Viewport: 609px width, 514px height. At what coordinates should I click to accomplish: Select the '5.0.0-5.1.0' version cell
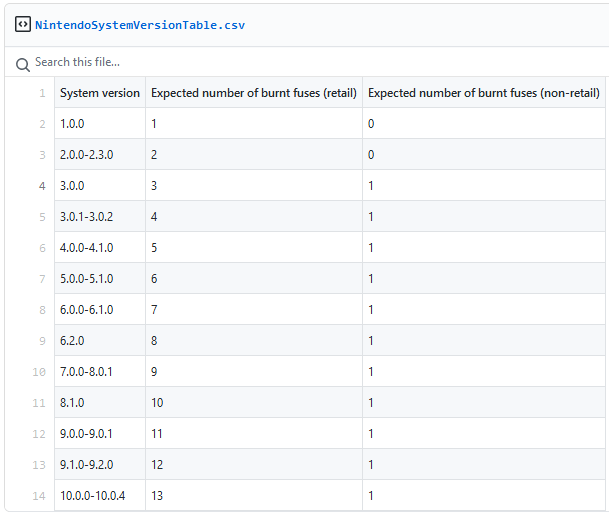tap(100, 279)
